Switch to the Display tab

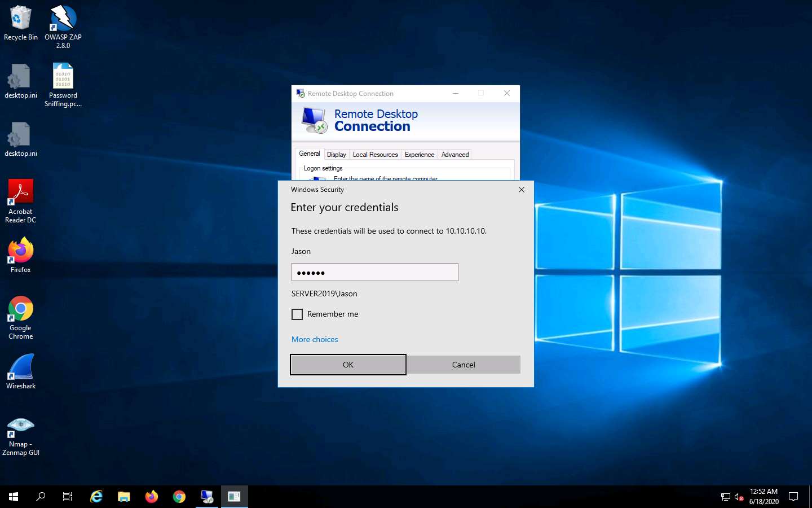point(337,155)
